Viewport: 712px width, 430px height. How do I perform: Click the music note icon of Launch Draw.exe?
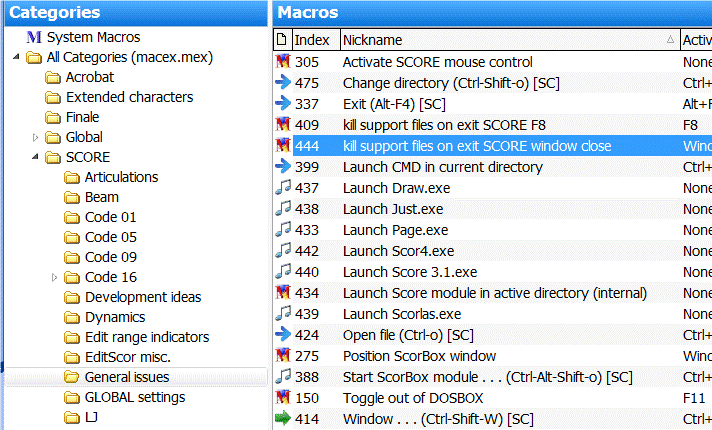click(283, 187)
